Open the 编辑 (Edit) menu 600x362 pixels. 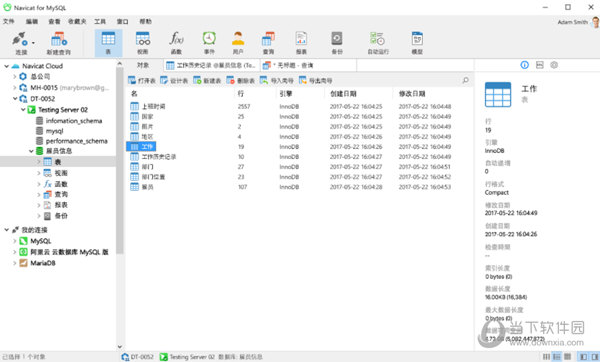pyautogui.click(x=32, y=21)
